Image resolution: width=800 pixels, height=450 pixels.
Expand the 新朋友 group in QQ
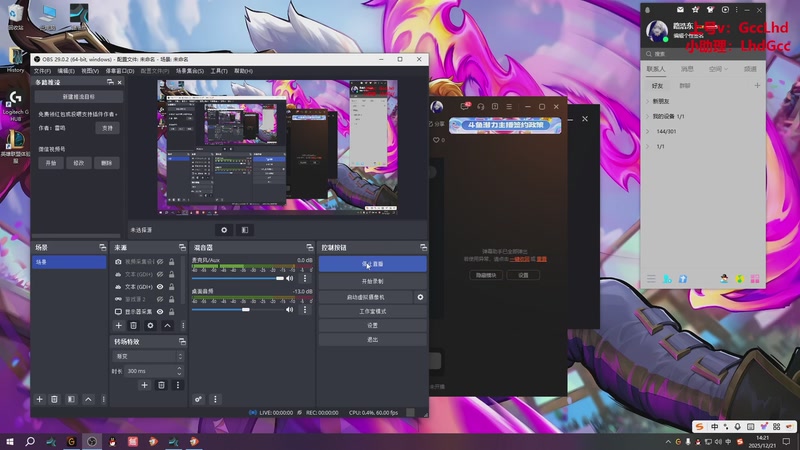(x=648, y=101)
